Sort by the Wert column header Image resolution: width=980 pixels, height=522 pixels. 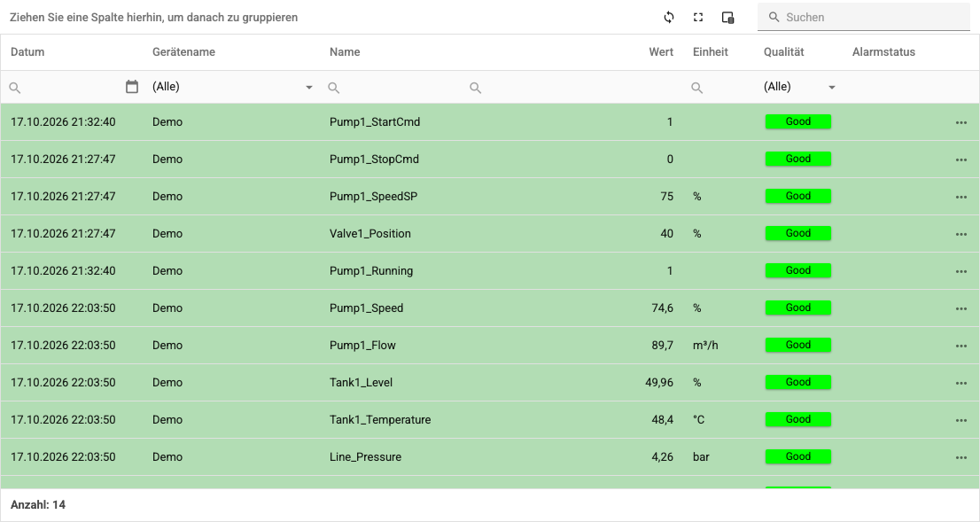pyautogui.click(x=661, y=52)
